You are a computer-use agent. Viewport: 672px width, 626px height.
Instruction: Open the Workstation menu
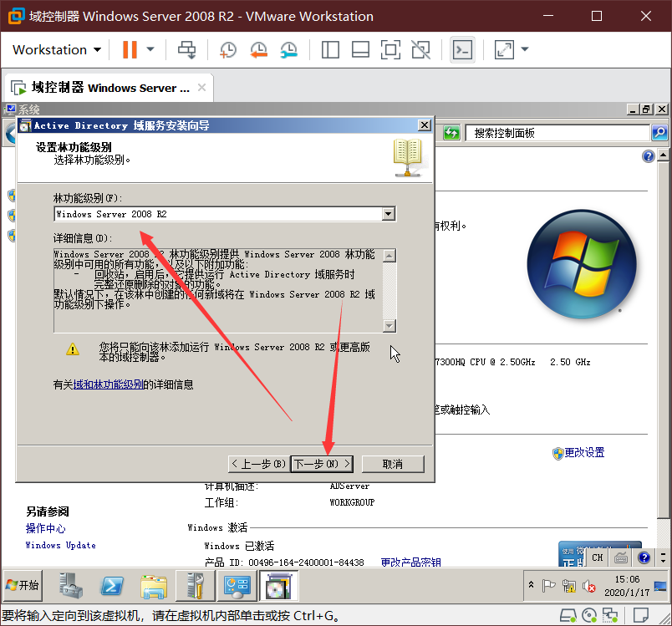click(57, 49)
